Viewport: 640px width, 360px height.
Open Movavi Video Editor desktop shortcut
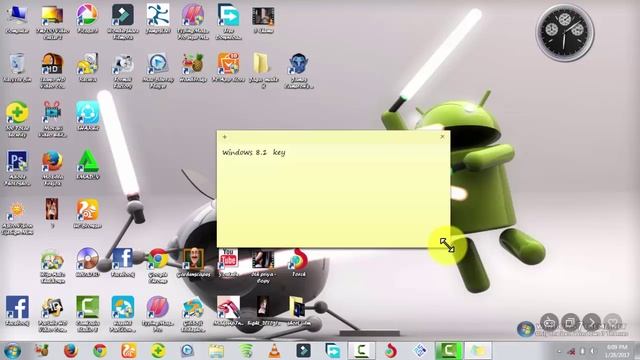coord(52,118)
